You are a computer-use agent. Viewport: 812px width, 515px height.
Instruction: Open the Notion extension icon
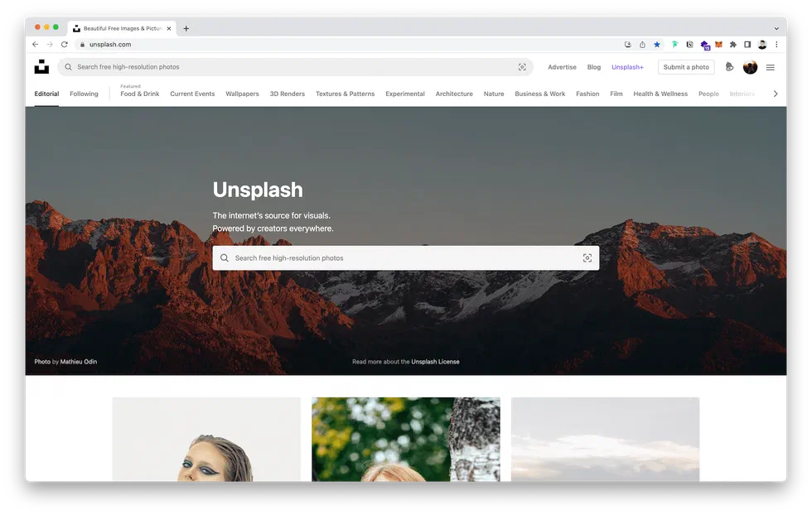689,45
